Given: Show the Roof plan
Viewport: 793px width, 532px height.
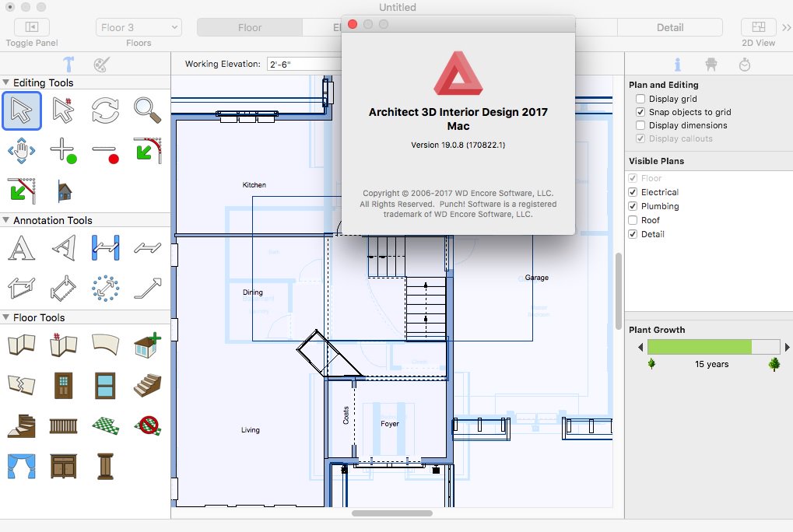Looking at the screenshot, I should [632, 220].
